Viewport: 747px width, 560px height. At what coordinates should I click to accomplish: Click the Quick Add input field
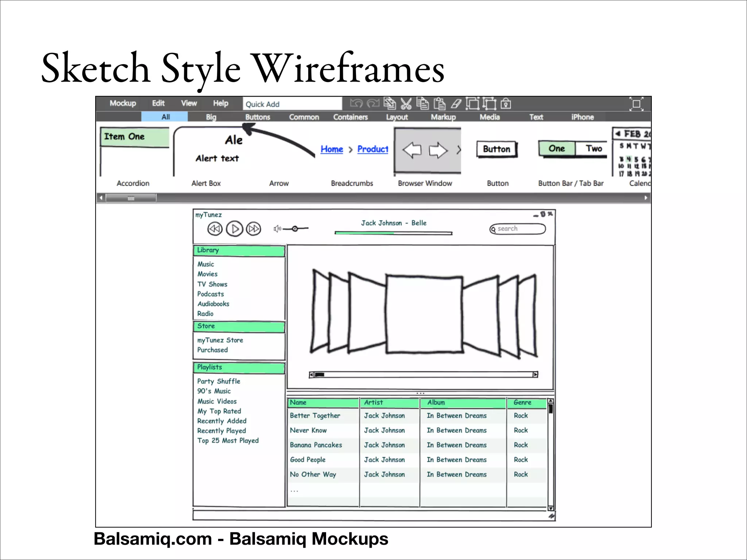pos(293,104)
